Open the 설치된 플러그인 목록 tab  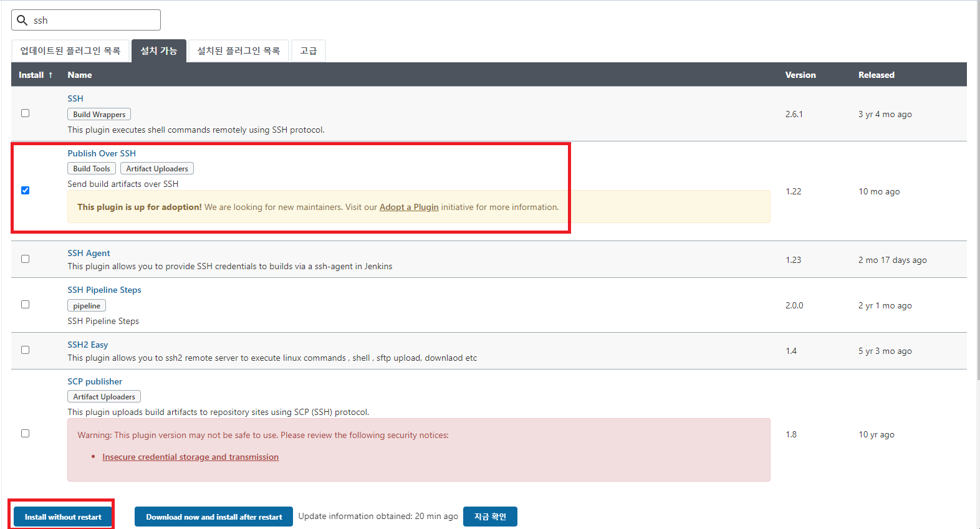[239, 51]
